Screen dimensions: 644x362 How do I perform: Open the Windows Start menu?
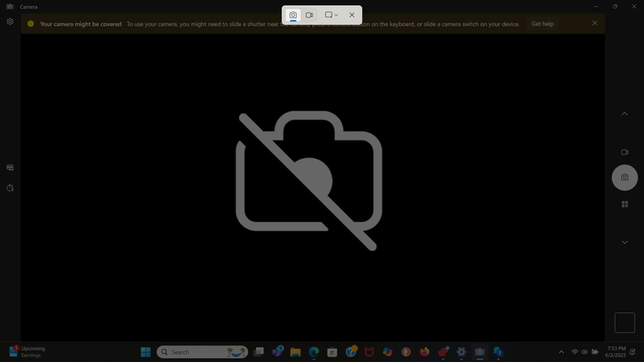tap(146, 352)
